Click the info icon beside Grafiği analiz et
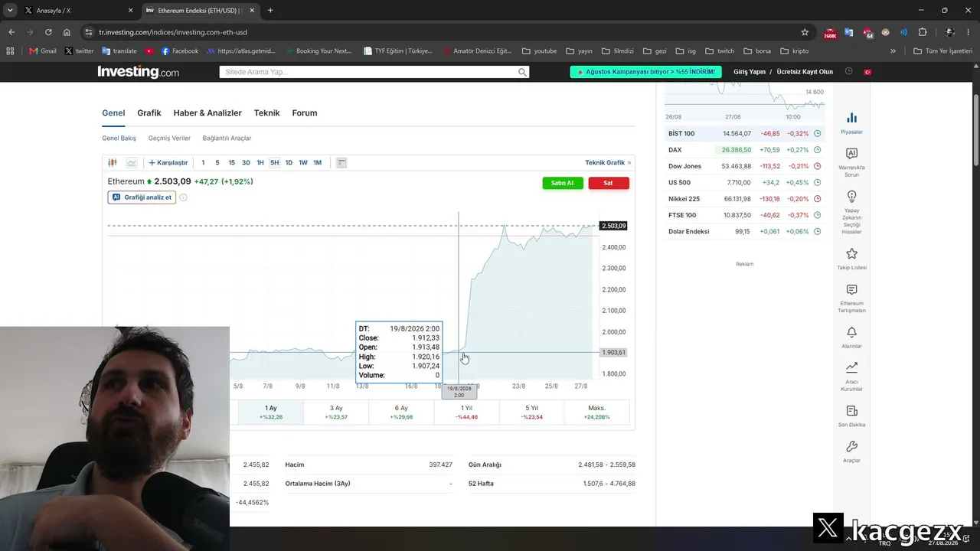The image size is (980, 551). pos(183,197)
